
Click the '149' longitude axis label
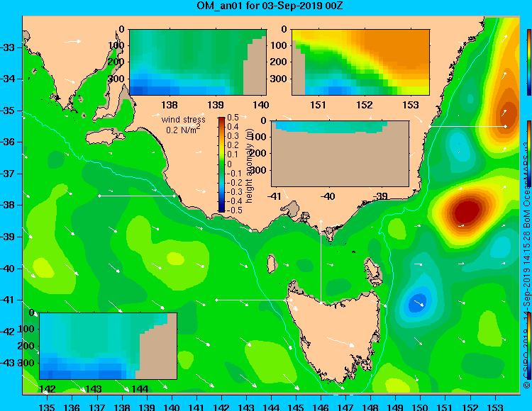[396, 407]
